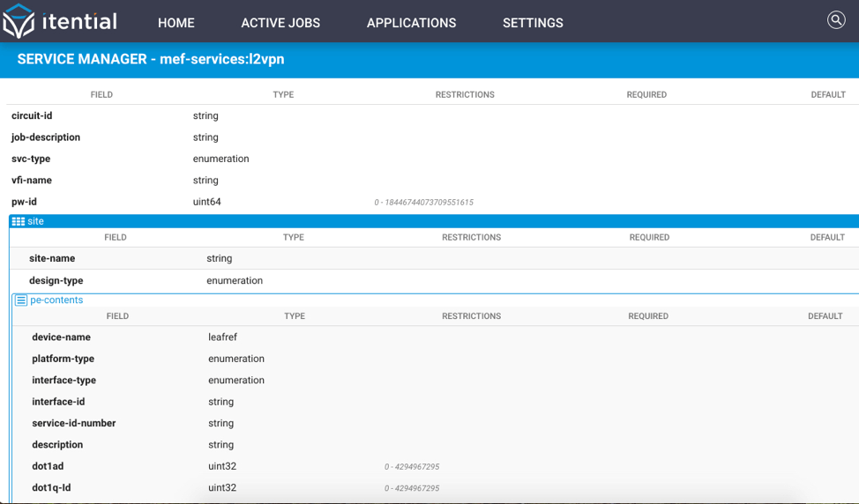This screenshot has width=859, height=504.
Task: Click top table RESTRICTIONS column header
Action: 465,94
